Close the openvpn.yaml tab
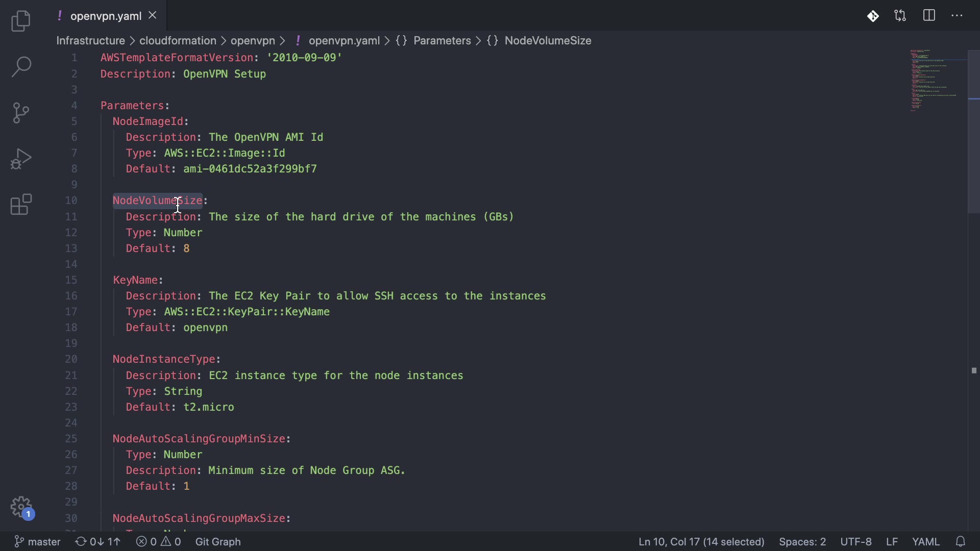The width and height of the screenshot is (980, 551). [153, 15]
